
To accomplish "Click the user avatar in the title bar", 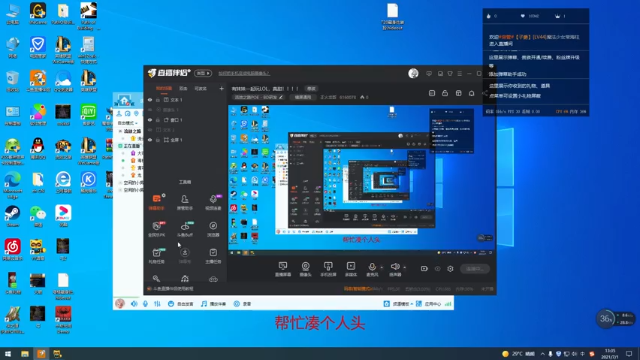I will tap(413, 73).
